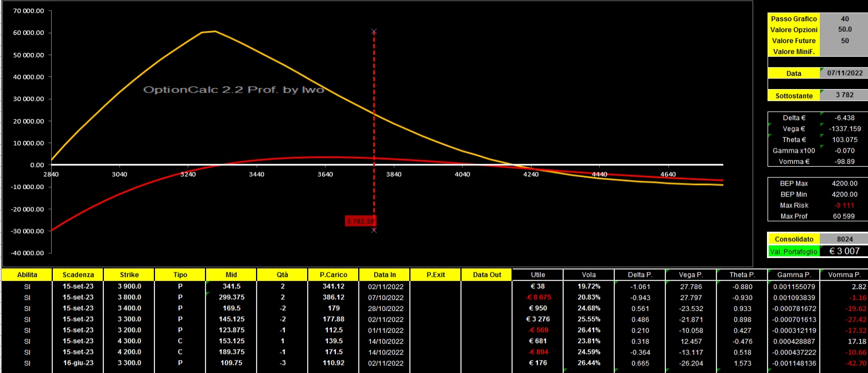
Task: Click the Strike cell 4 300.0
Action: pyautogui.click(x=129, y=341)
